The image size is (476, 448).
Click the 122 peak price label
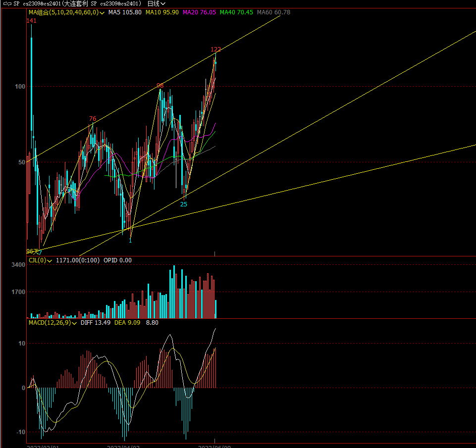[215, 49]
